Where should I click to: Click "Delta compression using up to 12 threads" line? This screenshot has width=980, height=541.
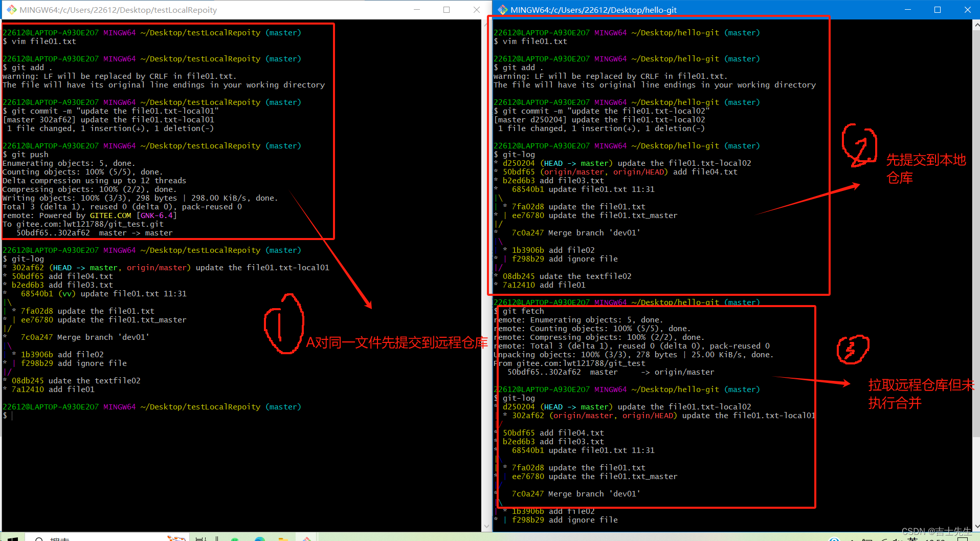click(95, 181)
